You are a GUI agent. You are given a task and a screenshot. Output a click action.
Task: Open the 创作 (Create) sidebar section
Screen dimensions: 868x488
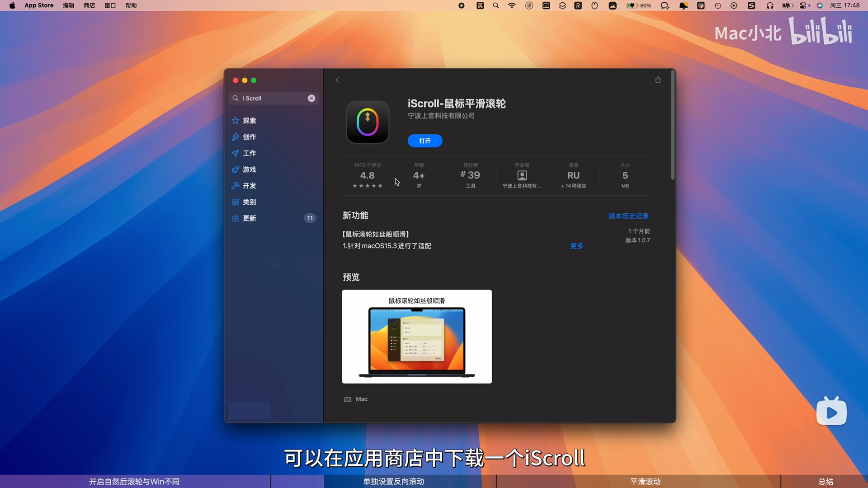(x=249, y=137)
